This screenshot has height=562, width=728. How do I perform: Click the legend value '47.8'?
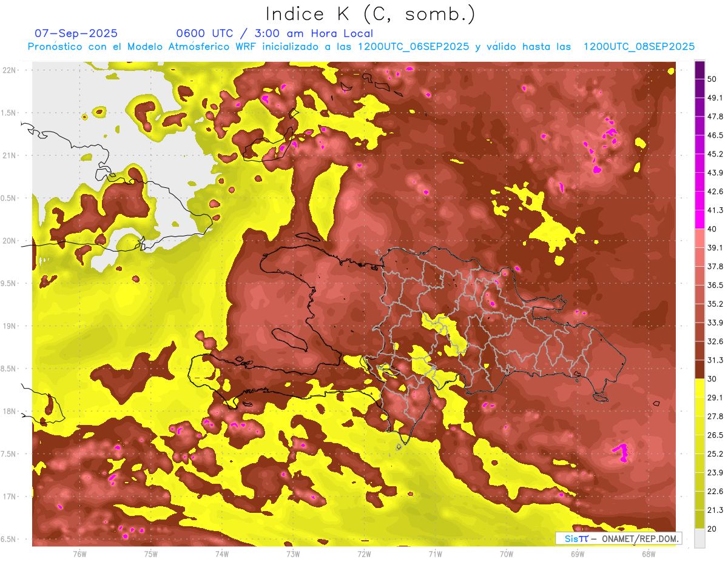click(715, 116)
